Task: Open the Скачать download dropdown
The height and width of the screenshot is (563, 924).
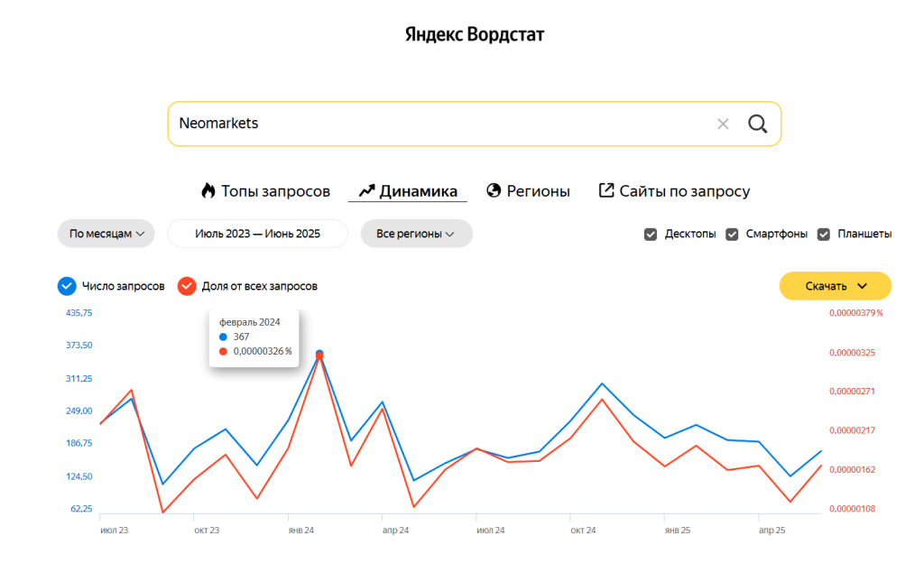Action: coord(836,286)
